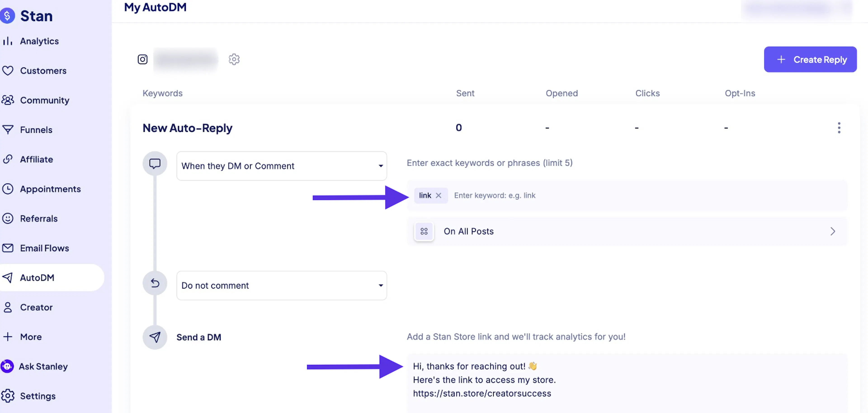Open the 'Do not comment' dropdown
This screenshot has width=868, height=413.
pos(281,286)
